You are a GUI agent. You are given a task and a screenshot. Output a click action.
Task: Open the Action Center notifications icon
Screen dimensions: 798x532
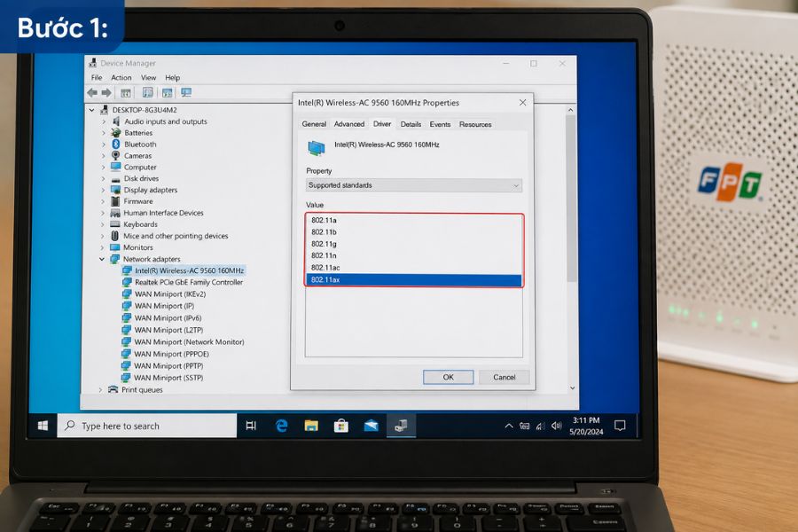pyautogui.click(x=620, y=426)
